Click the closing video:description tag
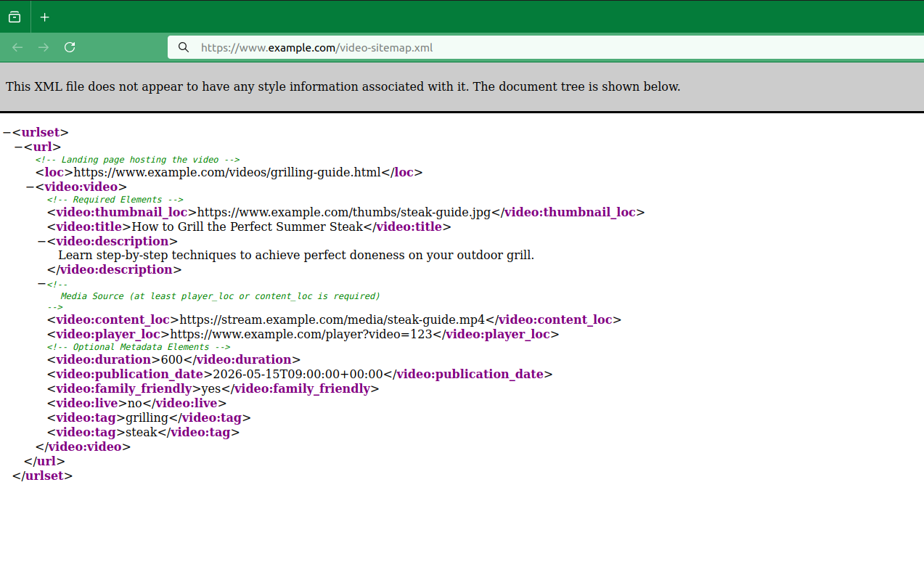 [114, 269]
